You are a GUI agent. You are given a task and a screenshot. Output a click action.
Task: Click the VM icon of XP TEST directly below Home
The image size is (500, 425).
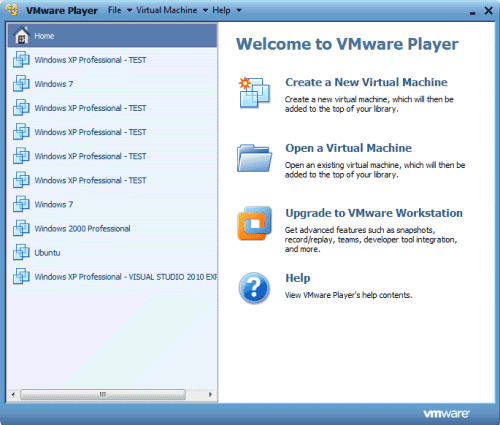21,60
